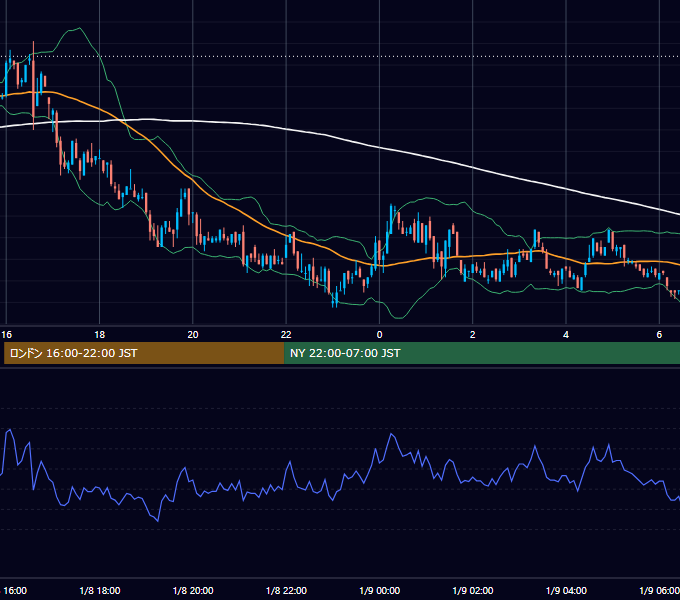The height and width of the screenshot is (600, 680).
Task: Click the "1/9 04:00" date label
Action: tap(566, 590)
